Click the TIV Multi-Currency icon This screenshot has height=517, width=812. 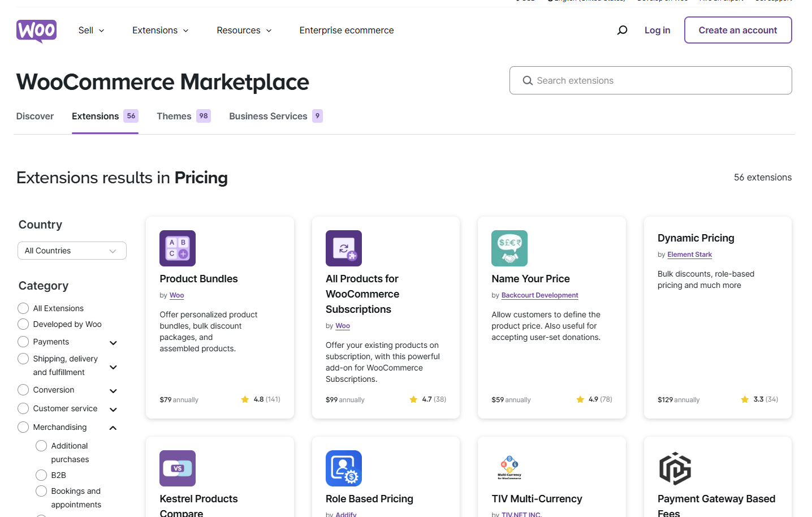click(509, 468)
